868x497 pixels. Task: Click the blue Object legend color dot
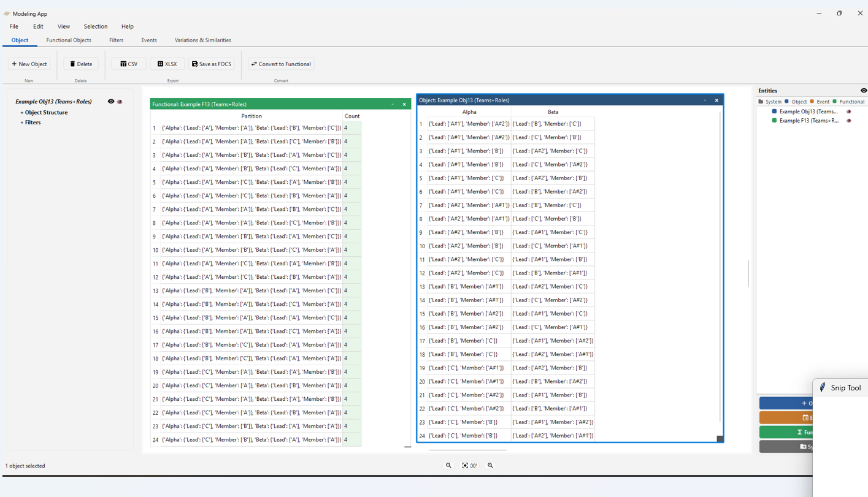786,102
